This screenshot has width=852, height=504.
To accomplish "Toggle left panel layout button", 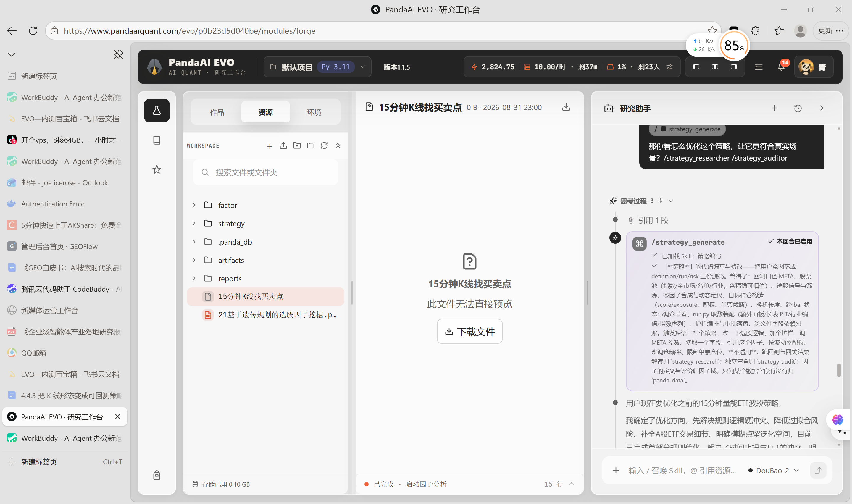I will pos(696,67).
